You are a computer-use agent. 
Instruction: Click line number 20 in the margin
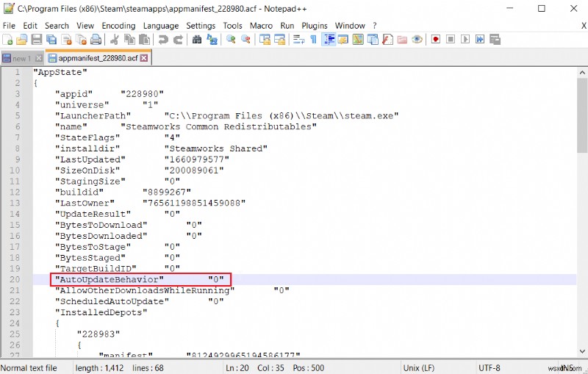tap(15, 279)
